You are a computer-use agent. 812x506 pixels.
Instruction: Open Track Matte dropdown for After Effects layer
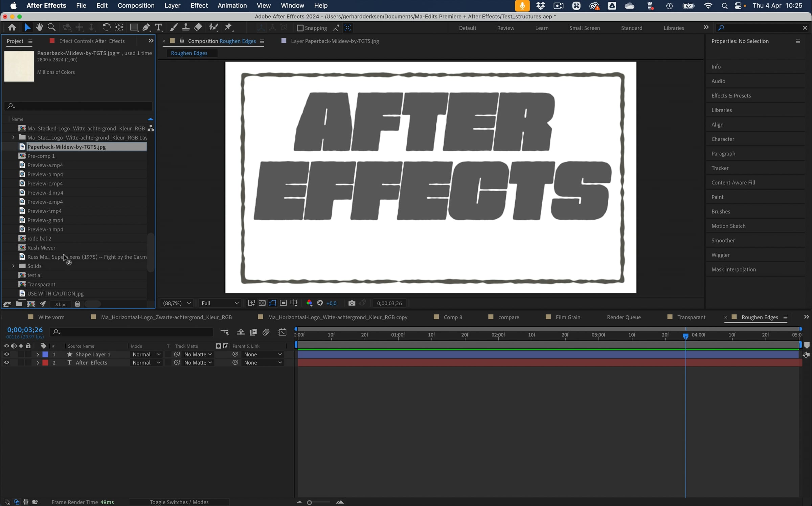coord(198,362)
